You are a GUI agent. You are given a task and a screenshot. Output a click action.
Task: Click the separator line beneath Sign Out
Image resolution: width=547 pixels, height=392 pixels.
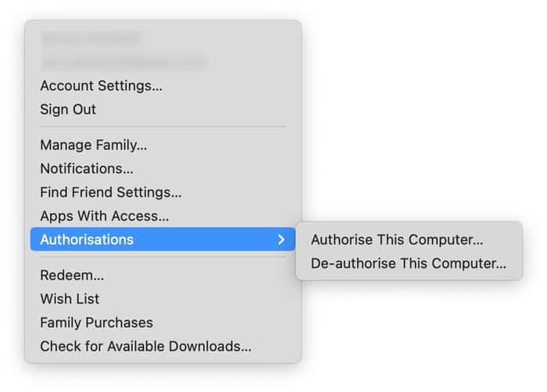tap(163, 127)
